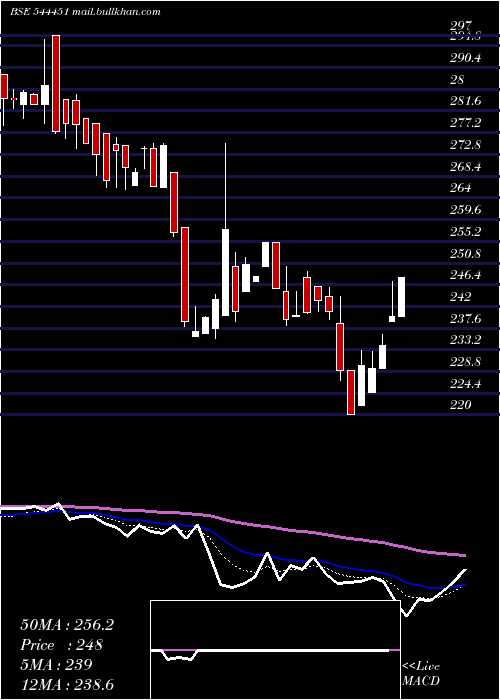Click the Live MACD label
Image resolution: width=500 pixels, height=700 pixels.
421,673
